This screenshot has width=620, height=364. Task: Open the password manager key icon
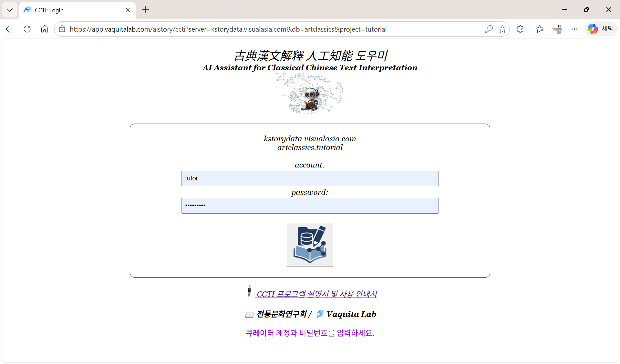point(489,29)
